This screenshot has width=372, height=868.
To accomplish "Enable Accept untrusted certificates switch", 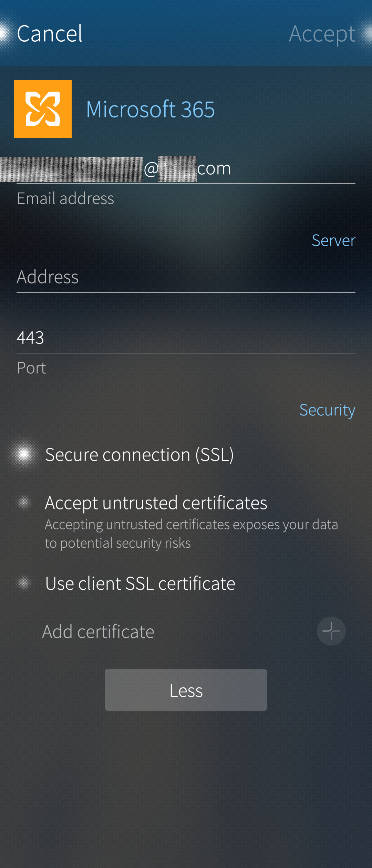I will pyautogui.click(x=24, y=503).
